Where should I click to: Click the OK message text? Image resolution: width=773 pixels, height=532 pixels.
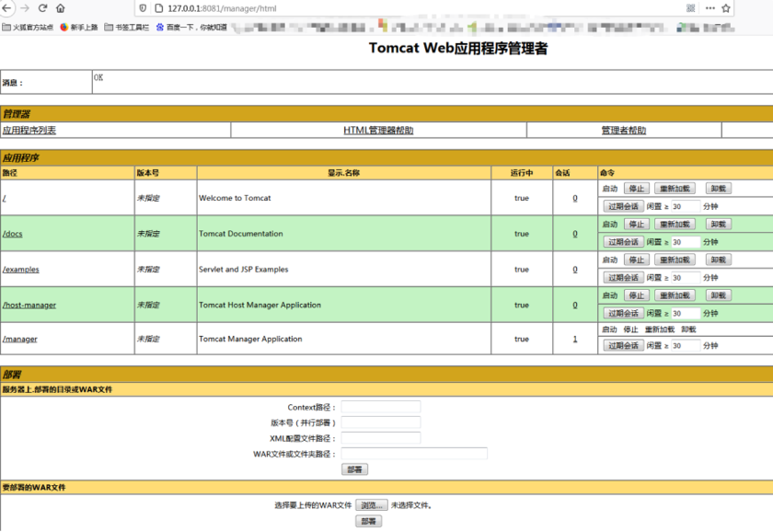(x=98, y=77)
